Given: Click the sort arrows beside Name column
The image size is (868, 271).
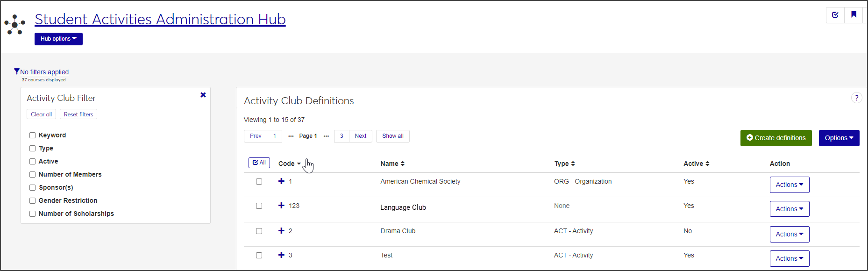Looking at the screenshot, I should pos(403,164).
